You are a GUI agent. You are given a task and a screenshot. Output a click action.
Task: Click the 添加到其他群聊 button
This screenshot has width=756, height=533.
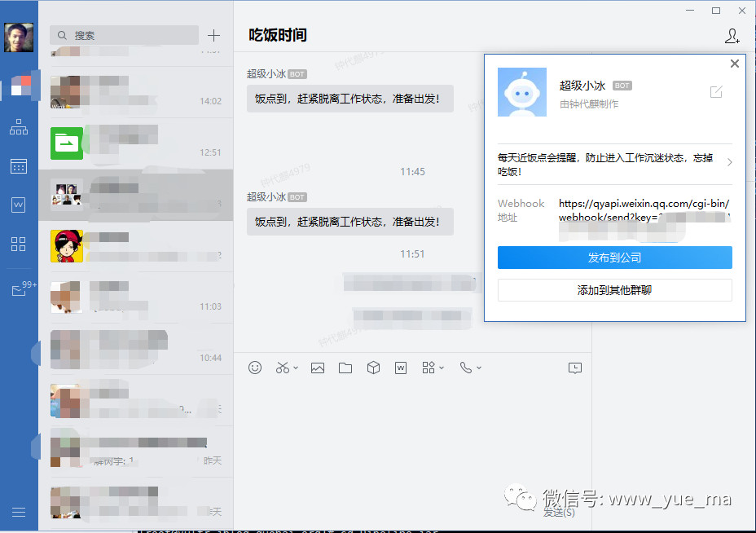[x=615, y=290]
